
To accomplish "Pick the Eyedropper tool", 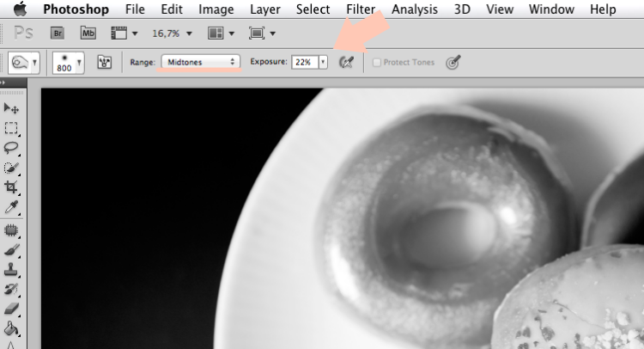I will 11,207.
